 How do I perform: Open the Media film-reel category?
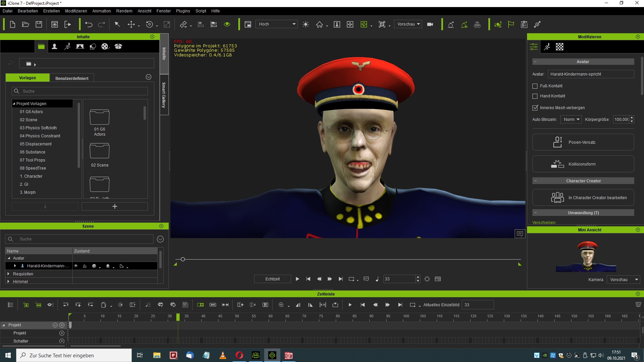[x=105, y=46]
